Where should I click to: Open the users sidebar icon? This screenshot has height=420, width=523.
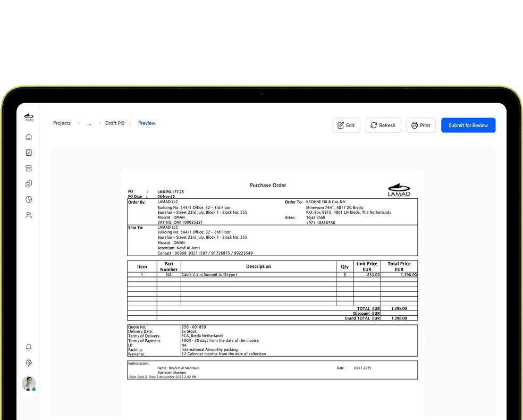29,215
